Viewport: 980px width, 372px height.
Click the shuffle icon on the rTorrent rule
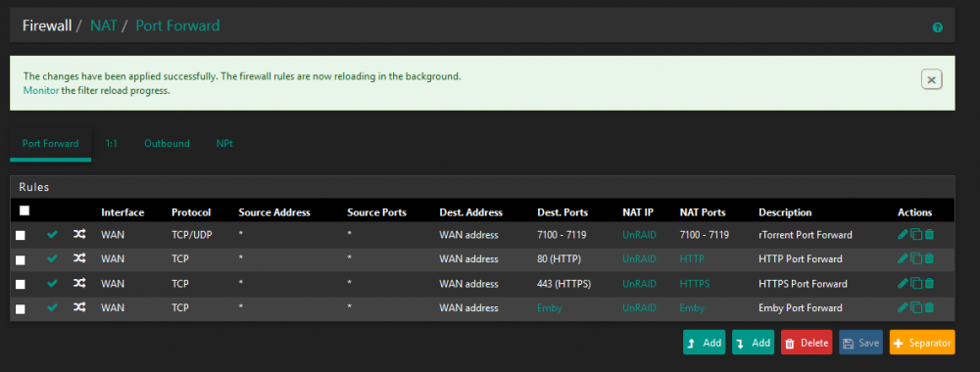click(x=78, y=235)
